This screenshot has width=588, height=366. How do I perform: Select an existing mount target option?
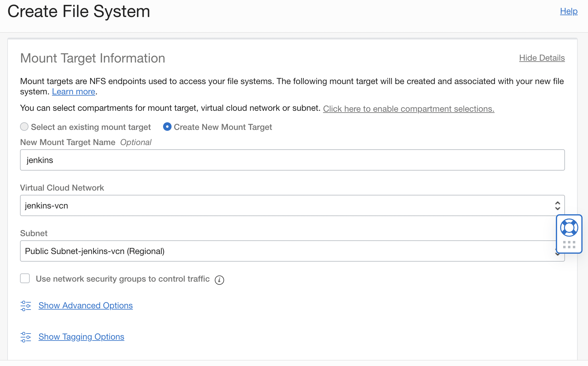pos(24,127)
